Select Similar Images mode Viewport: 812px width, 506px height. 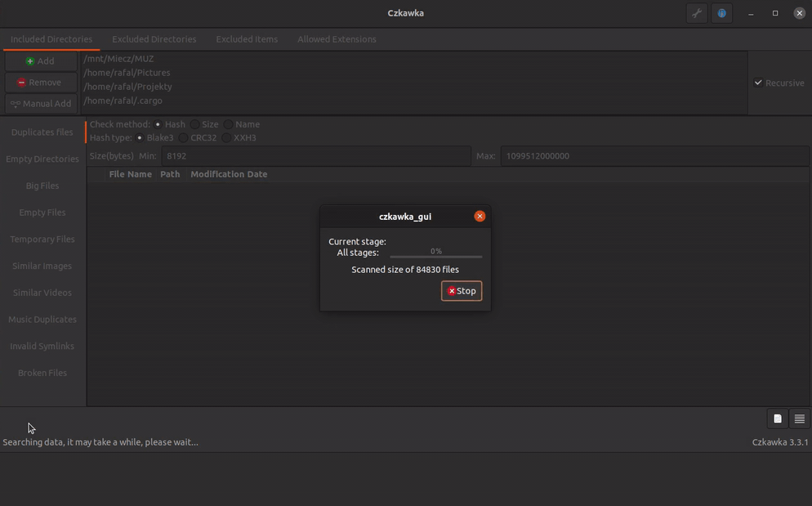pos(42,266)
